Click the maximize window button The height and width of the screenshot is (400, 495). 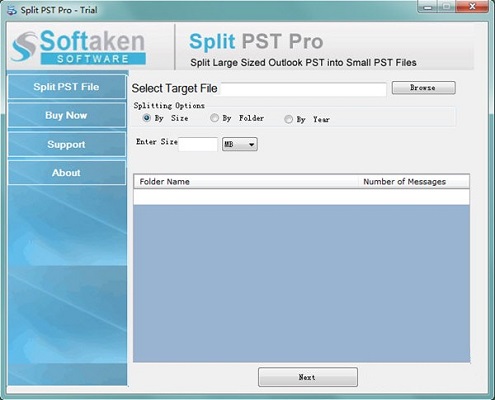click(x=447, y=7)
